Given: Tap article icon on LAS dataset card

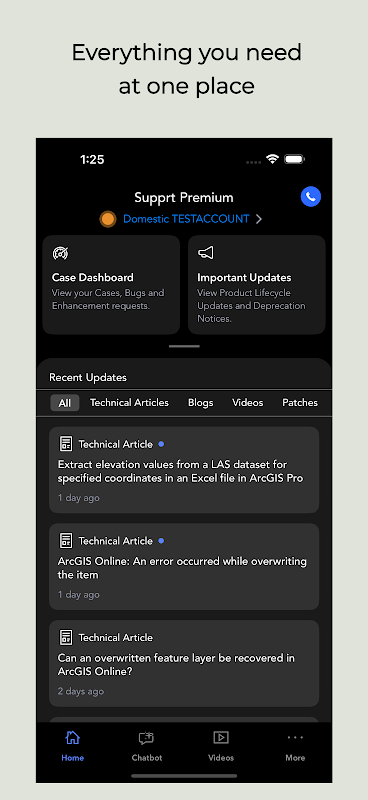Looking at the screenshot, I should [x=65, y=444].
